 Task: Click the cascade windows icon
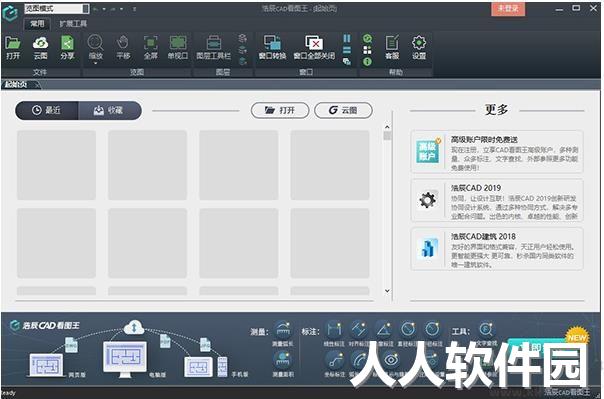coord(347,61)
